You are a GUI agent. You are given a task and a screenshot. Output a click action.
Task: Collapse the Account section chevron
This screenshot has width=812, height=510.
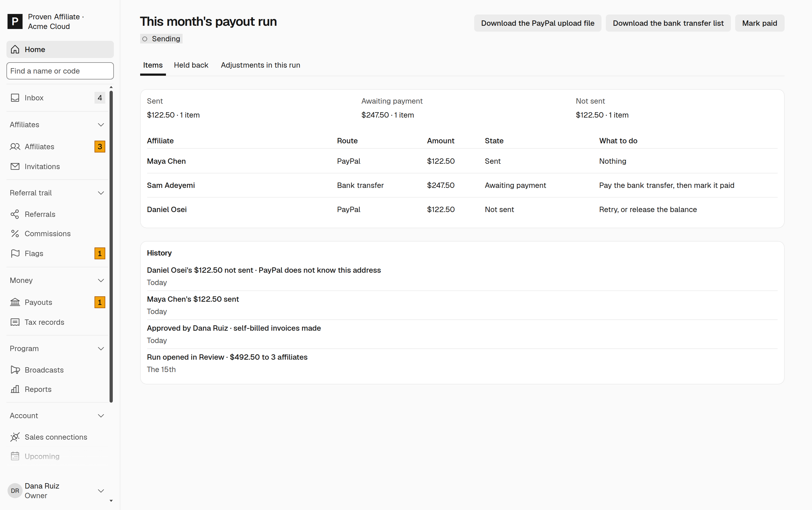pos(101,416)
